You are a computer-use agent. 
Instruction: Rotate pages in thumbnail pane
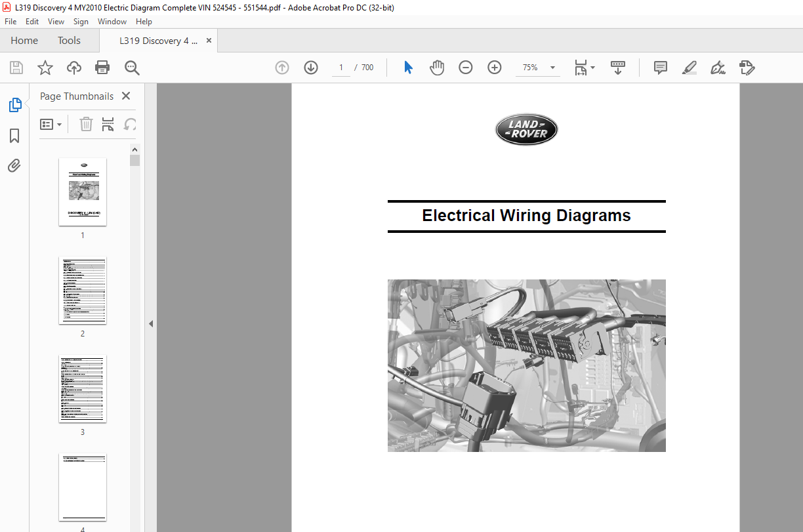(x=131, y=124)
